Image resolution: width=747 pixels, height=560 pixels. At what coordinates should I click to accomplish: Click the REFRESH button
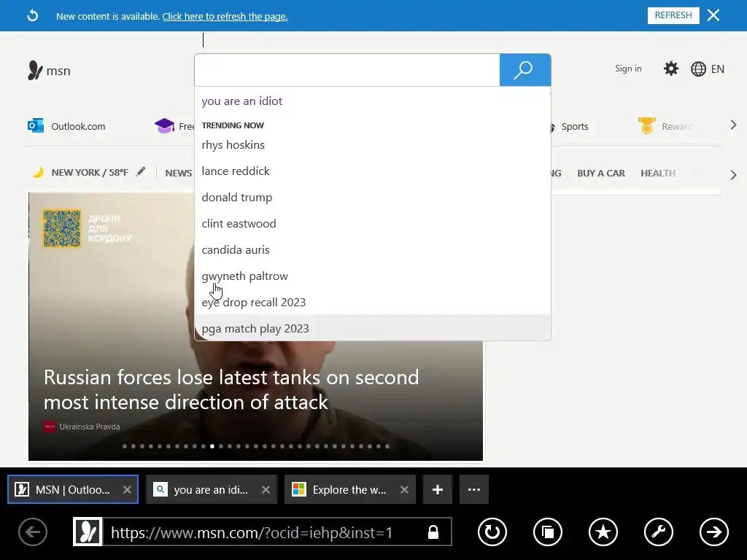673,15
